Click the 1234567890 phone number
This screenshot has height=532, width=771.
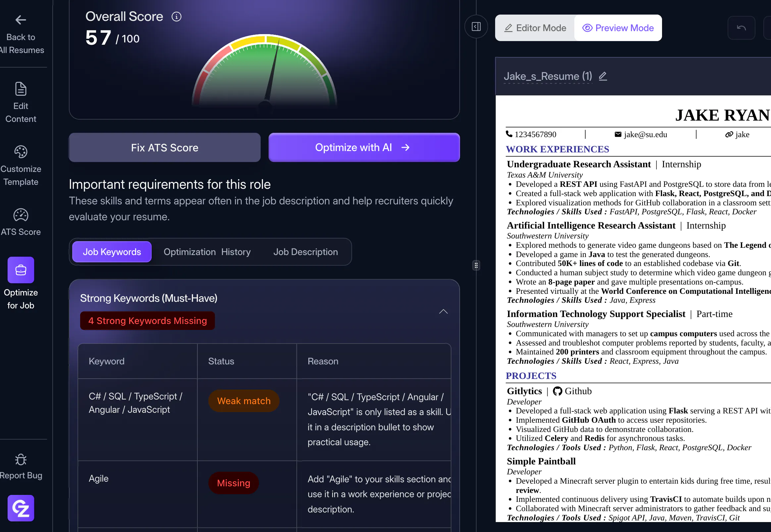[x=536, y=134]
